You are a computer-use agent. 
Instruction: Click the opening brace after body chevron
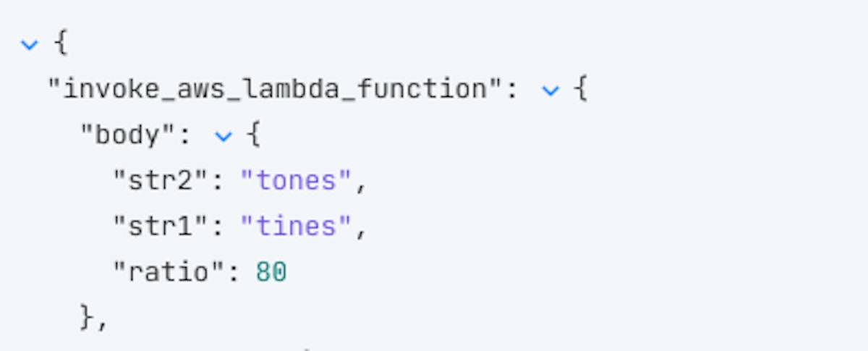pos(252,136)
